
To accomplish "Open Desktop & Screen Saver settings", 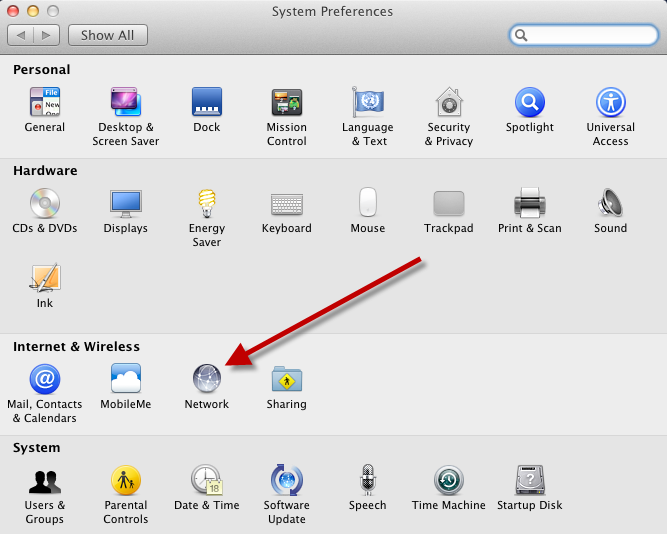I will pyautogui.click(x=126, y=103).
